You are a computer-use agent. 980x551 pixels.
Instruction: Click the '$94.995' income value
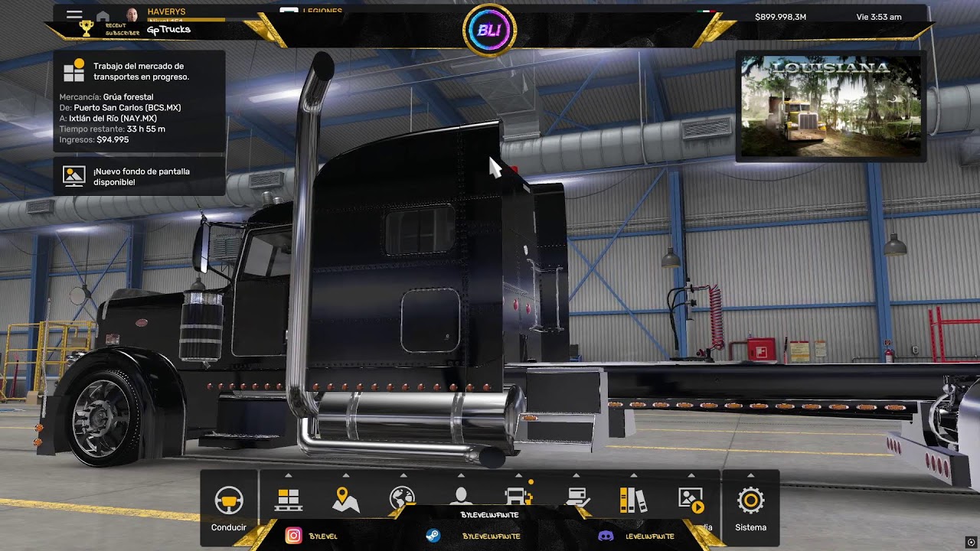(113, 140)
